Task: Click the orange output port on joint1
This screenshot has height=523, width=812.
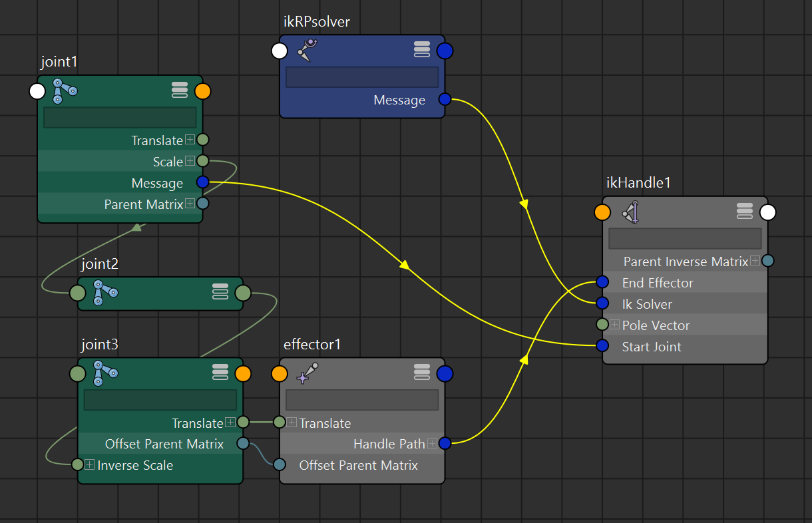Action: pyautogui.click(x=202, y=91)
